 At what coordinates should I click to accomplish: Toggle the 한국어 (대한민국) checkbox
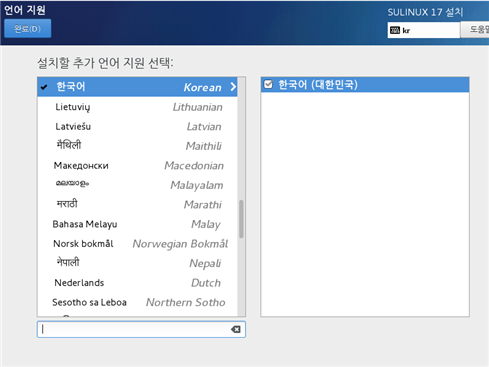coord(268,84)
